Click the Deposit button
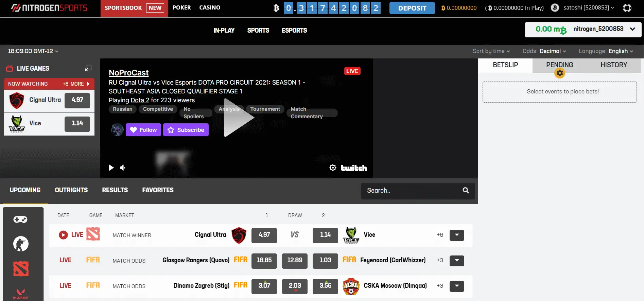 click(412, 8)
